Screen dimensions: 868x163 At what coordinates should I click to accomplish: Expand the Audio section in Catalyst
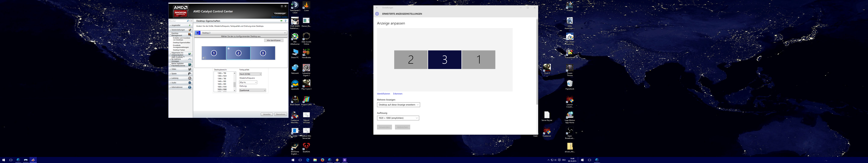[181, 83]
